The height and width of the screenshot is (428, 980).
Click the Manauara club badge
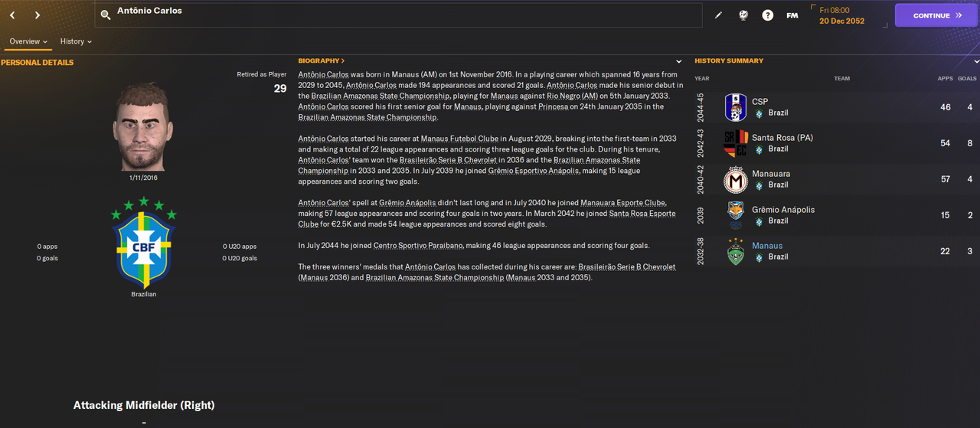(x=735, y=179)
